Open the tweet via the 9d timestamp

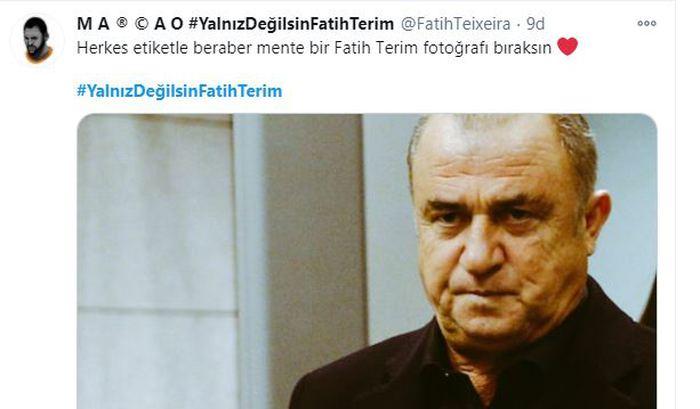click(535, 24)
